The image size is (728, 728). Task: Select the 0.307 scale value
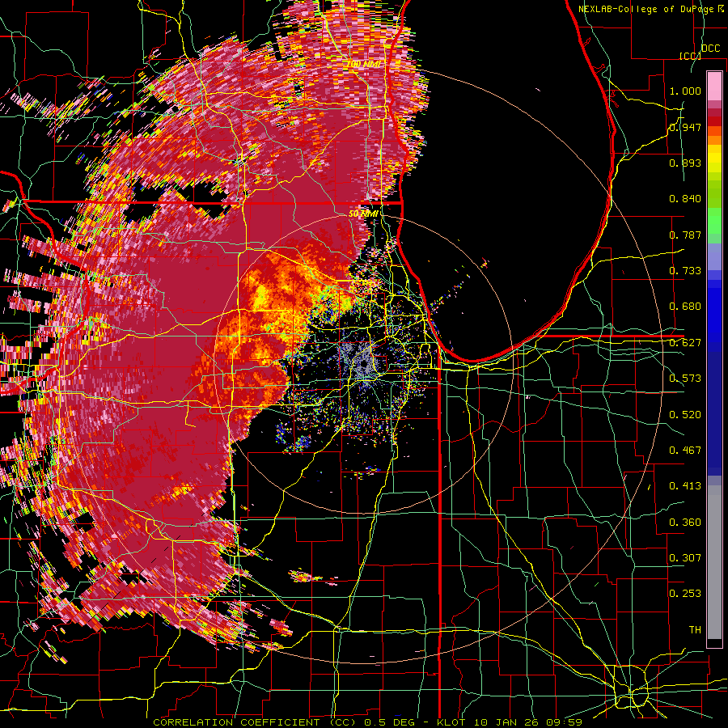point(685,558)
